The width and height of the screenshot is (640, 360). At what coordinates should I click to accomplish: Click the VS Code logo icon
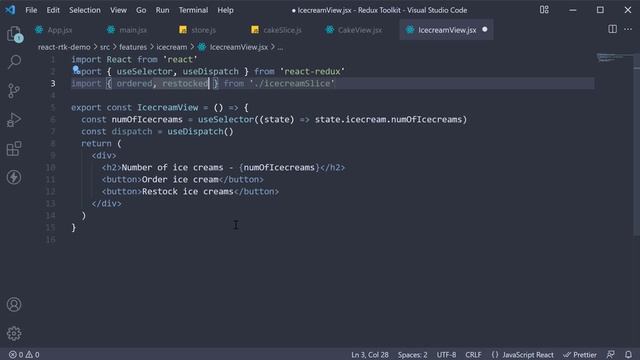pos(10,10)
